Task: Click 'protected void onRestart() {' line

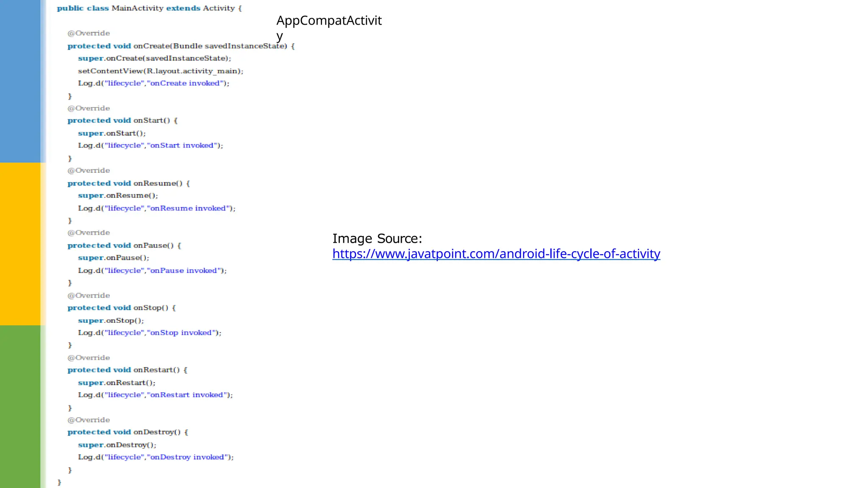Action: point(128,370)
